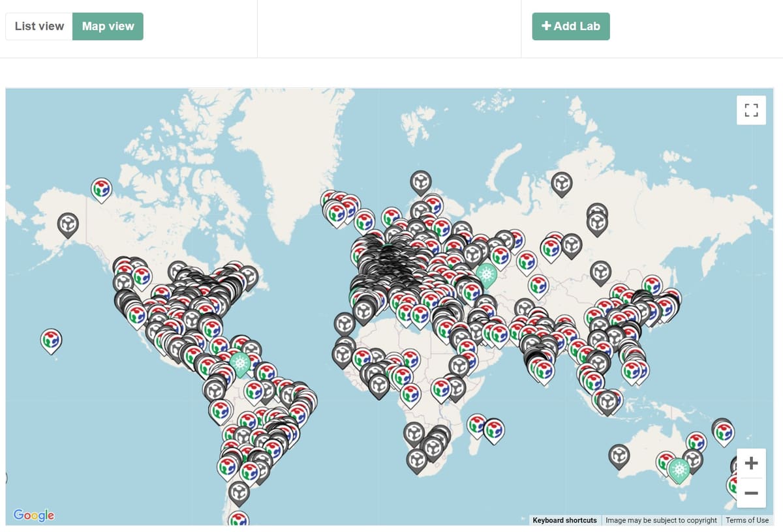Click the colored lab marker in northern Alaska
Screen dimensions: 783x532
[x=101, y=190]
